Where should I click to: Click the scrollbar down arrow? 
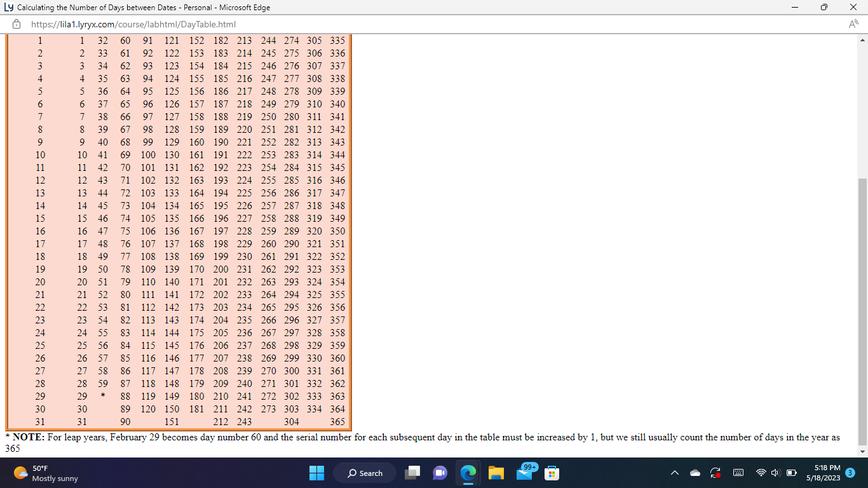tap(862, 452)
